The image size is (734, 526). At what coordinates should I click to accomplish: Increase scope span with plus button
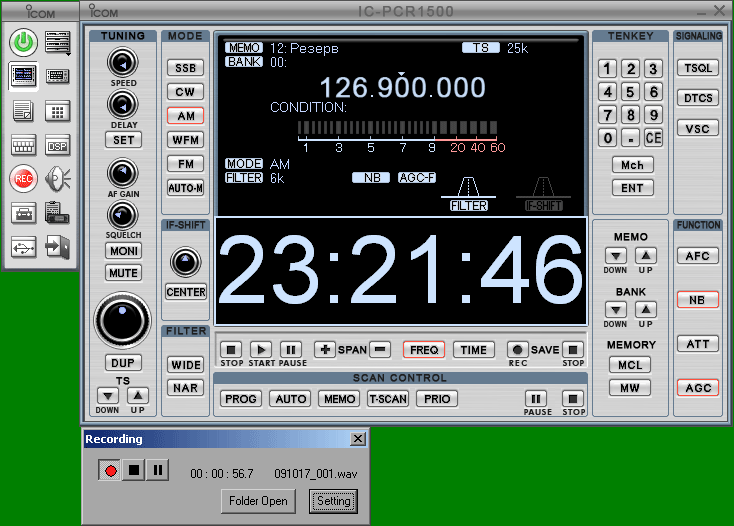tap(325, 350)
